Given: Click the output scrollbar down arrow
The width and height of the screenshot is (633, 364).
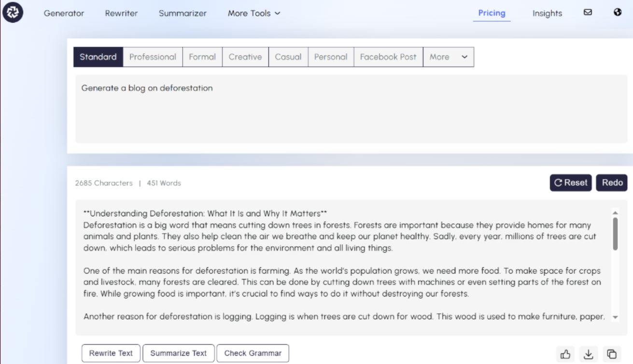Looking at the screenshot, I should (615, 317).
